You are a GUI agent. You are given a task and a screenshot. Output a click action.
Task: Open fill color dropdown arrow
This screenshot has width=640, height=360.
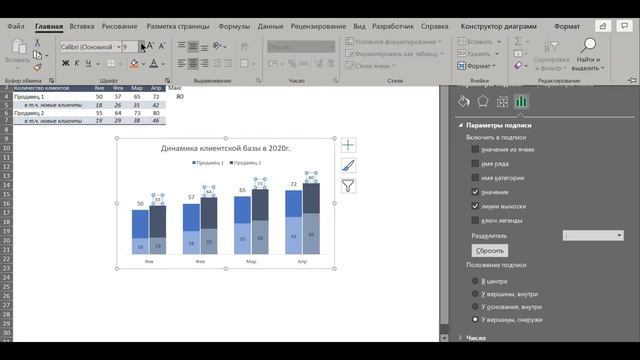click(x=143, y=64)
